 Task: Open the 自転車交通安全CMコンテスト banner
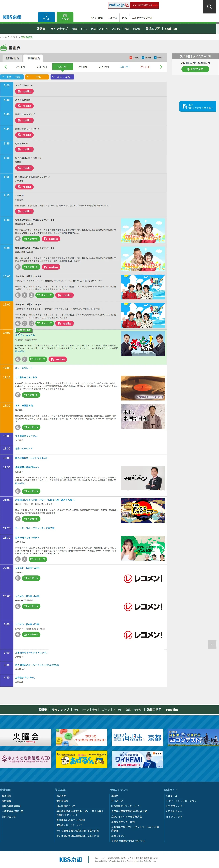193,737
